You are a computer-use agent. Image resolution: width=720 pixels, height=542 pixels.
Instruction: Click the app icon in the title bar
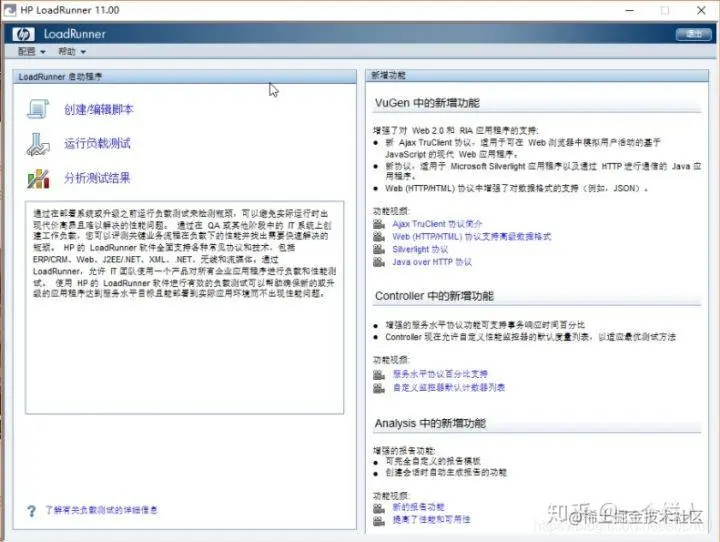pyautogui.click(x=10, y=10)
